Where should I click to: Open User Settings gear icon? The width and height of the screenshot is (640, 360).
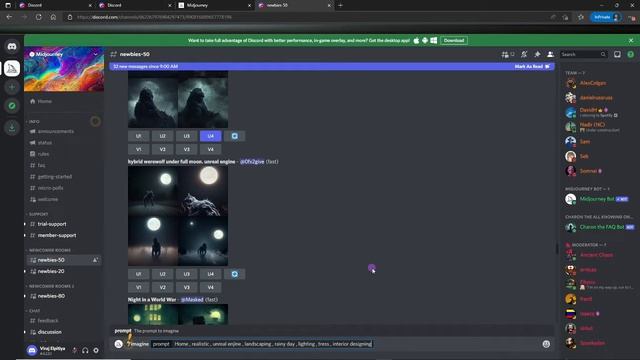click(96, 350)
